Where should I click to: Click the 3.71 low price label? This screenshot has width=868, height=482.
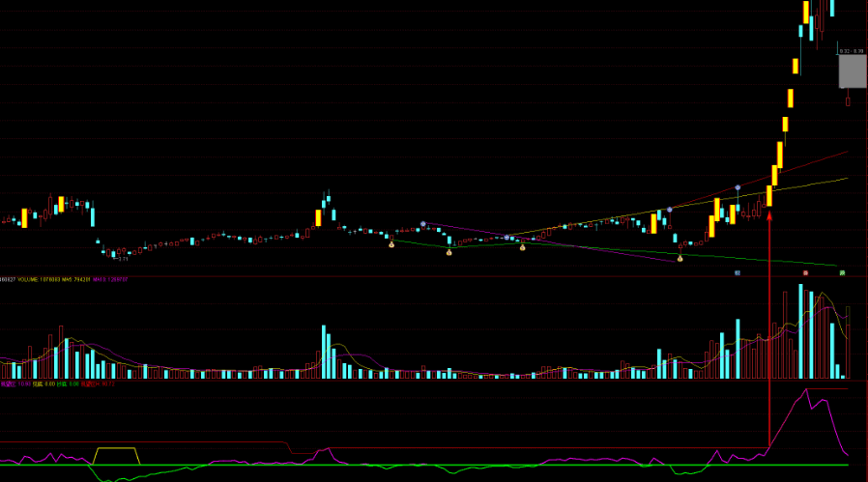pyautogui.click(x=123, y=259)
